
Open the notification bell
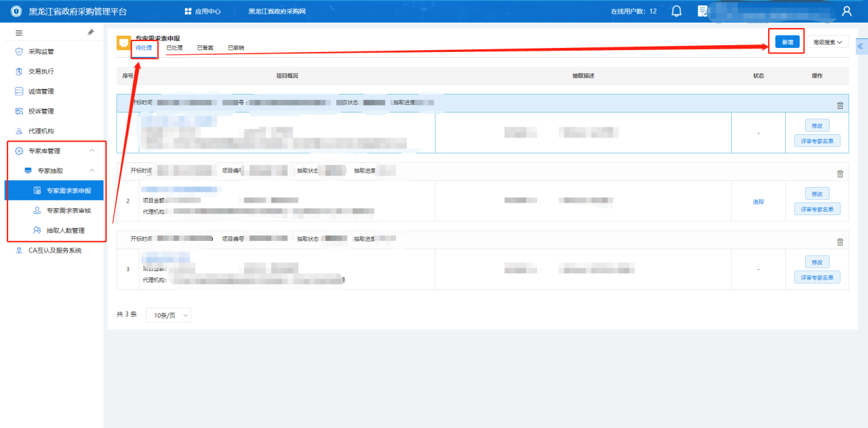point(676,11)
